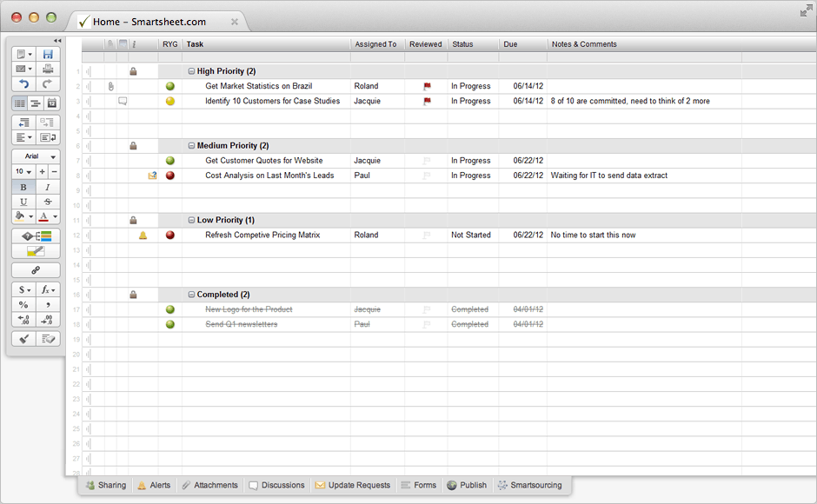This screenshot has height=504, width=817.
Task: Switch to Gantt view icon
Action: [36, 103]
